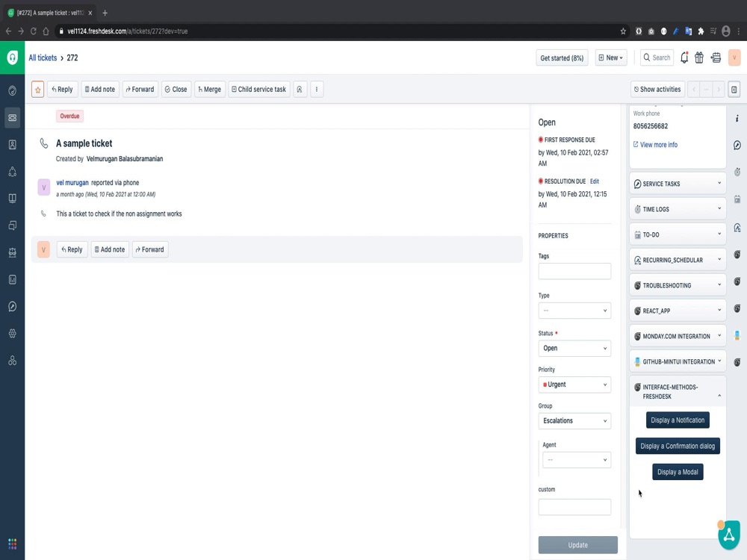This screenshot has height=560, width=747.
Task: Open the Reports chart icon in the sidebar
Action: click(13, 279)
